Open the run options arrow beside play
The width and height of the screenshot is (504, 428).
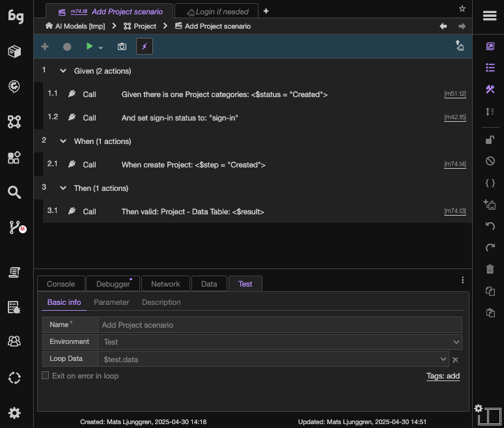(x=101, y=48)
